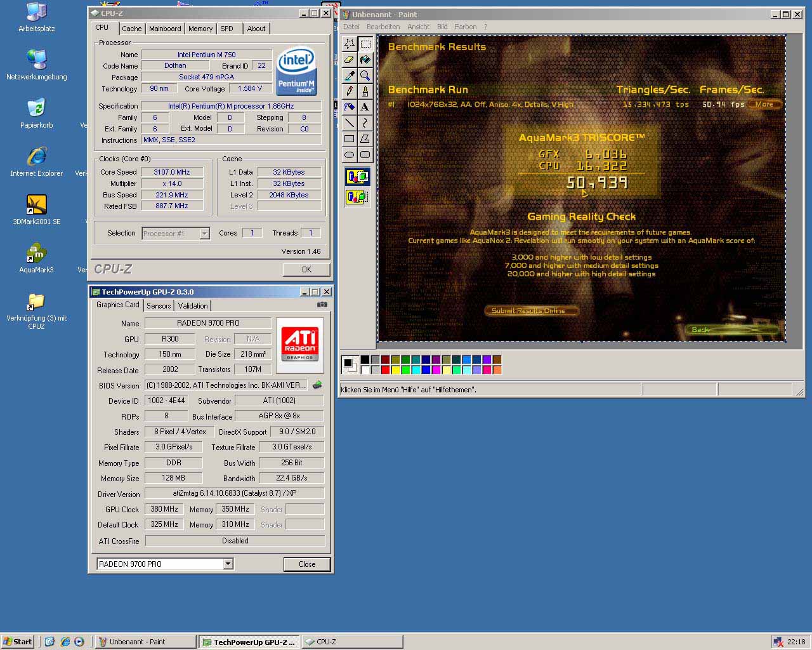
Task: Activate the Magnifier tool in Paint
Action: (x=365, y=76)
